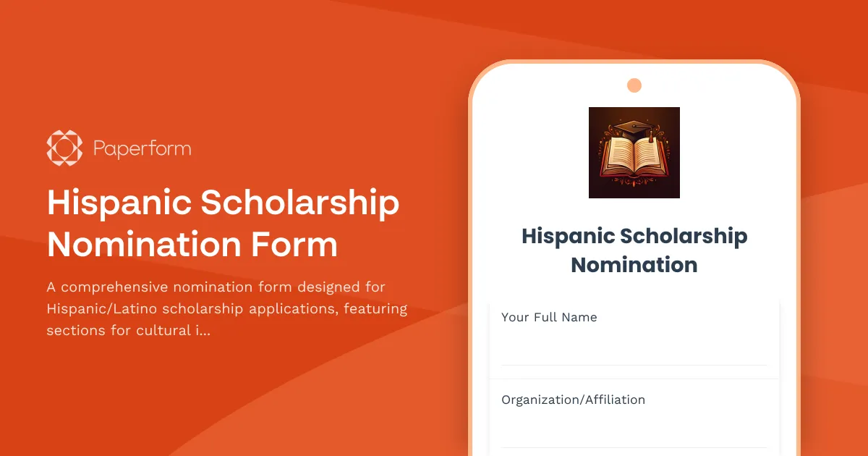
Task: Click the Paperform wordmark next to the logo
Action: pos(142,148)
